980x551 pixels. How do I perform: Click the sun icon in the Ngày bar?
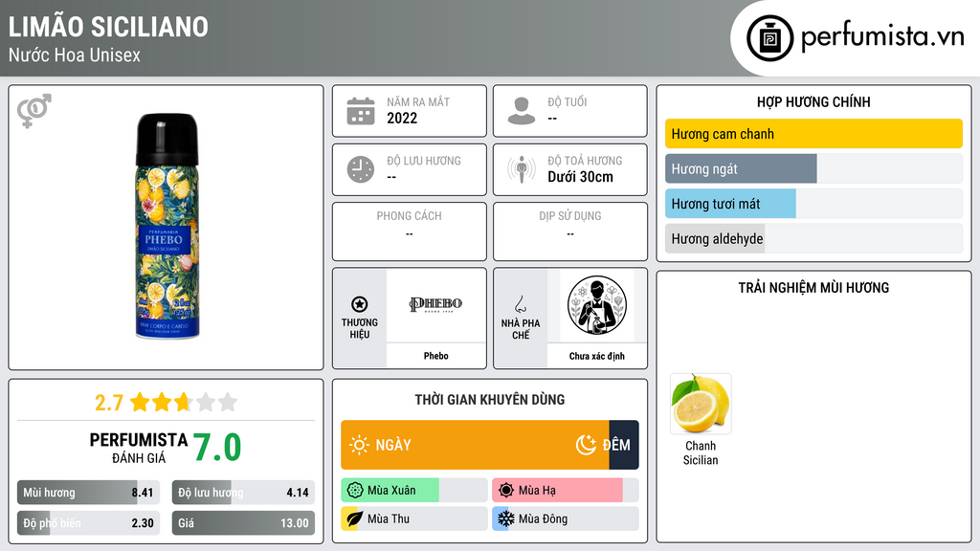pyautogui.click(x=360, y=445)
